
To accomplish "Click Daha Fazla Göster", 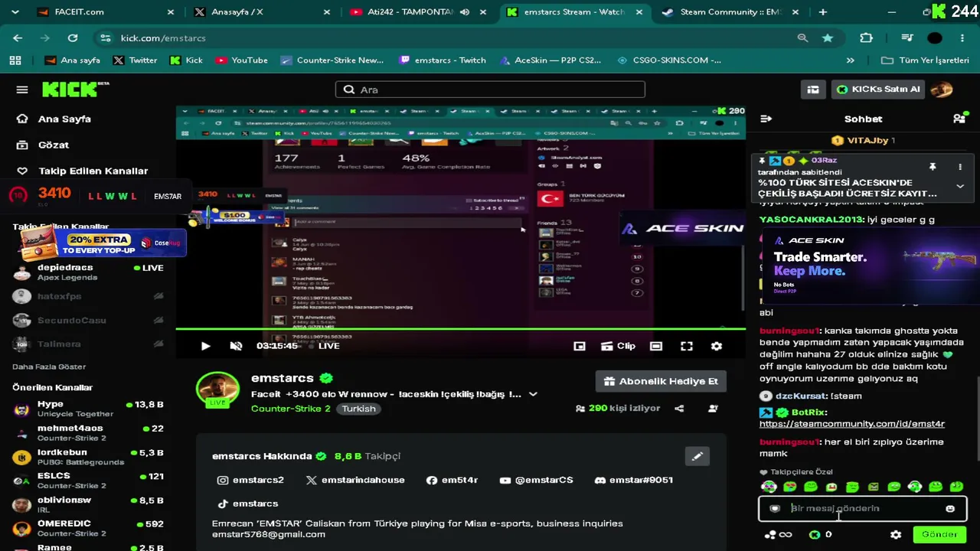I will (49, 367).
